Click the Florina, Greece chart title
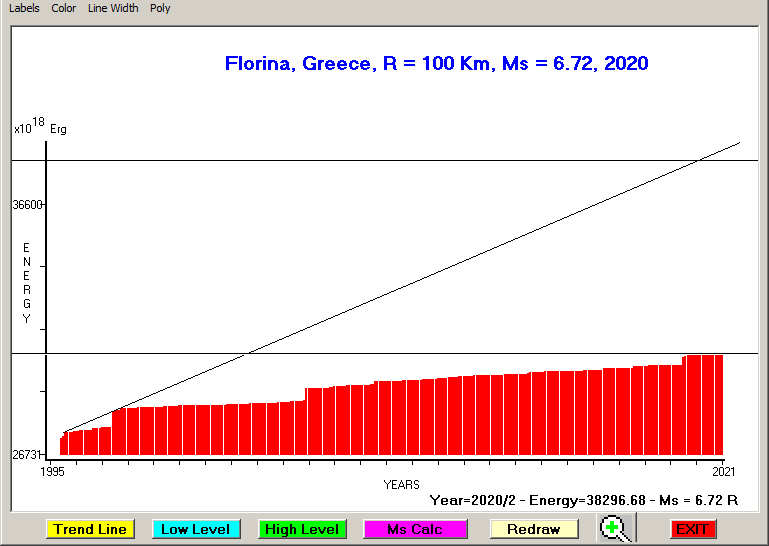The image size is (769, 546). [436, 64]
